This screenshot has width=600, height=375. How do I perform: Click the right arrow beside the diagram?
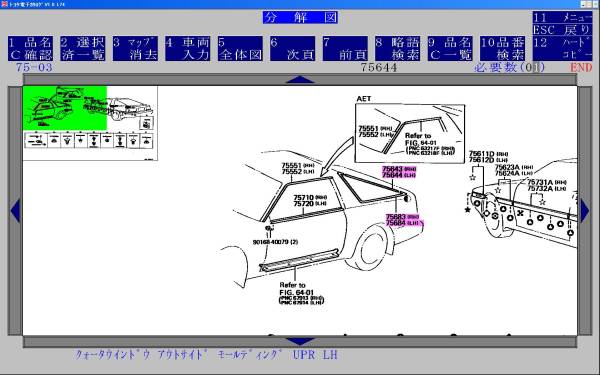click(585, 210)
